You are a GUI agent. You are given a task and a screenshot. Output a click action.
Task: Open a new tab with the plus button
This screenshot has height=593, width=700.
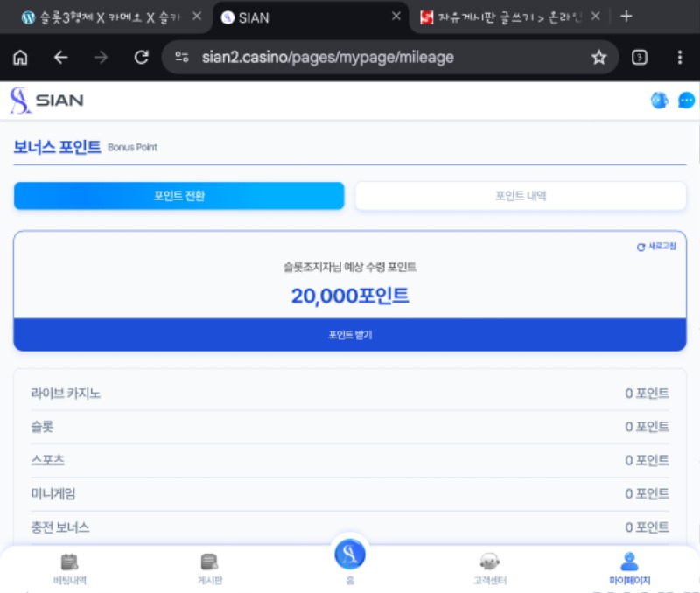[626, 16]
